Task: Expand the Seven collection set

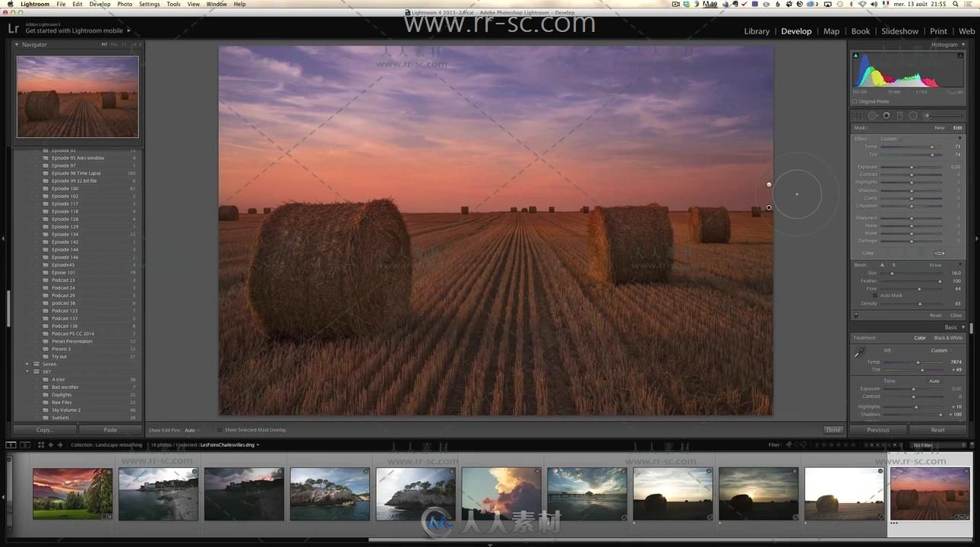Action: click(x=27, y=364)
